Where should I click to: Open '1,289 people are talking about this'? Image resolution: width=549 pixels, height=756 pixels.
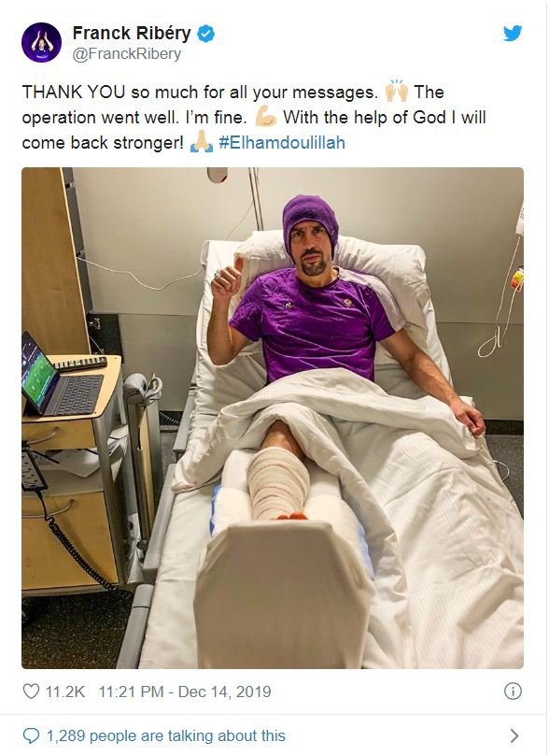point(165,735)
